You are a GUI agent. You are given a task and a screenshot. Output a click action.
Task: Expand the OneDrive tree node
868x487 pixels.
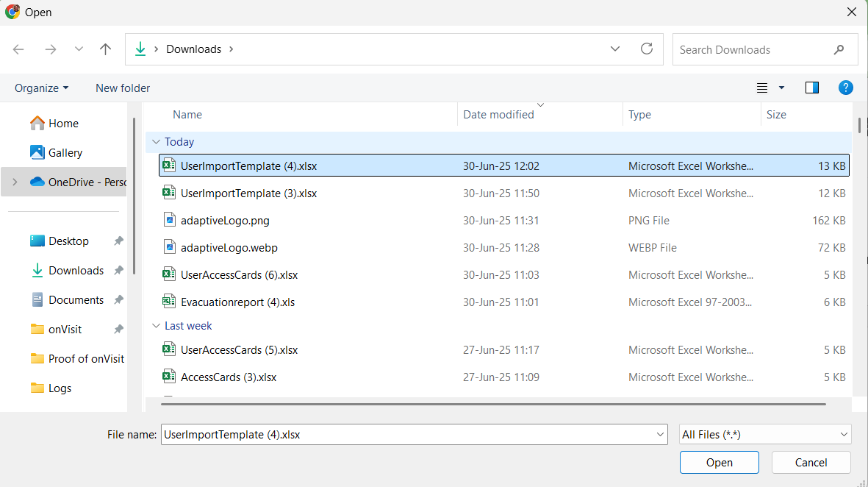point(15,182)
